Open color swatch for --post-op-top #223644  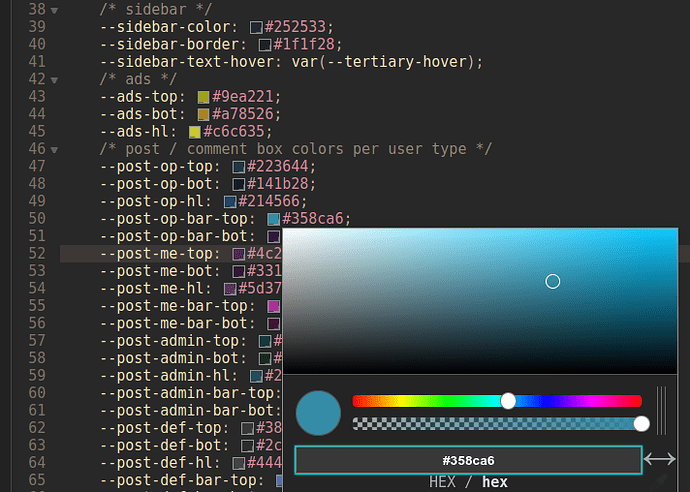[239, 167]
